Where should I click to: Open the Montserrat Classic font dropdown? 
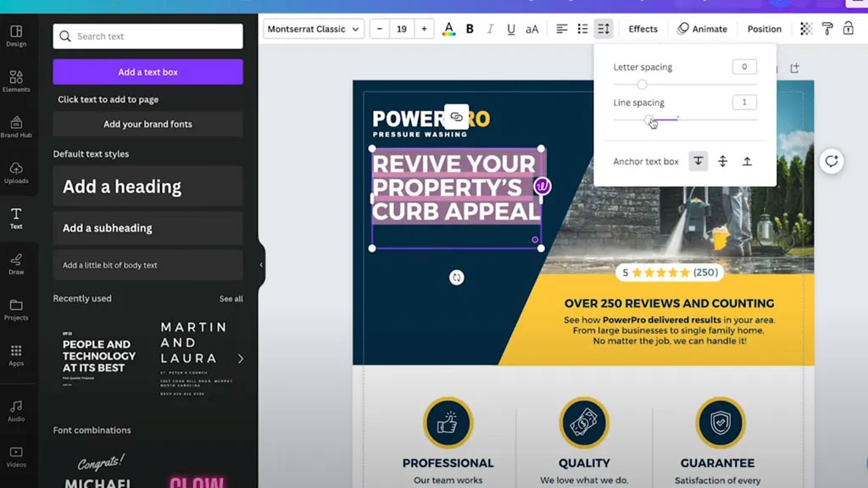point(314,29)
